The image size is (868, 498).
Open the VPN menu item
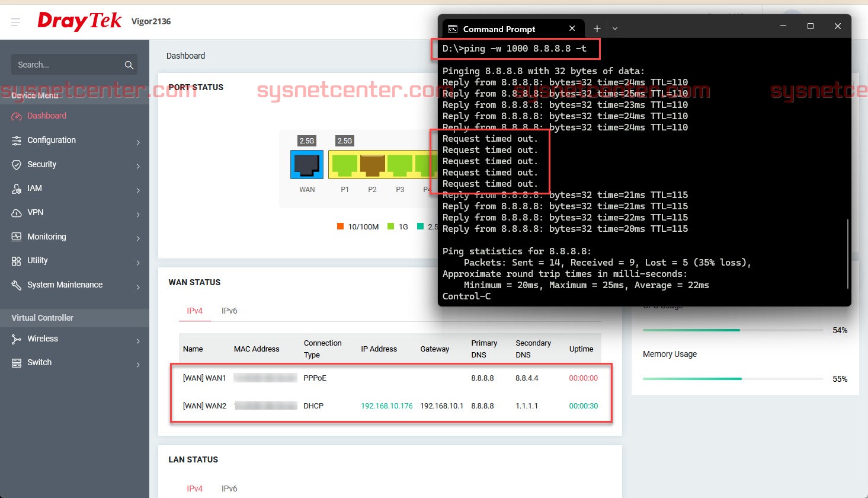tap(36, 212)
